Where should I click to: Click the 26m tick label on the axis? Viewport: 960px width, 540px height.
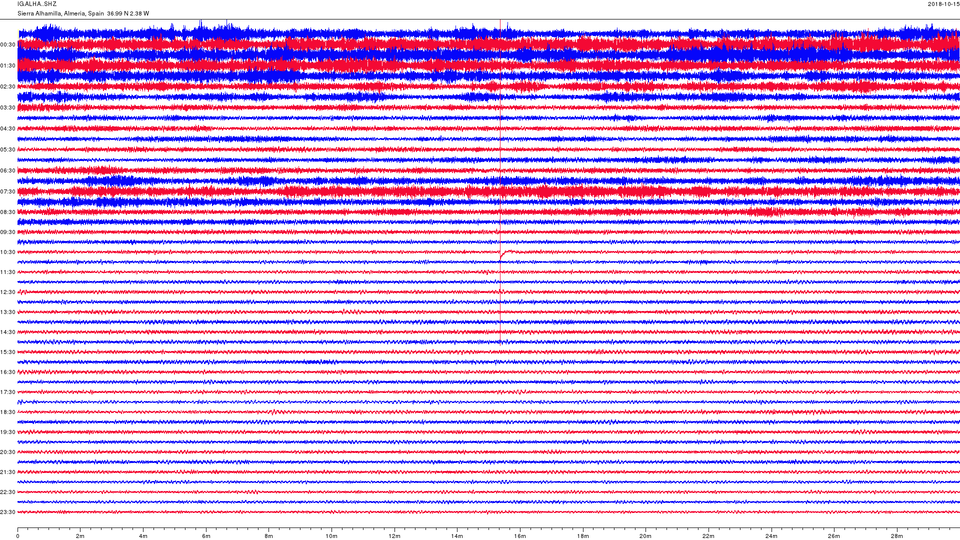[x=834, y=536]
